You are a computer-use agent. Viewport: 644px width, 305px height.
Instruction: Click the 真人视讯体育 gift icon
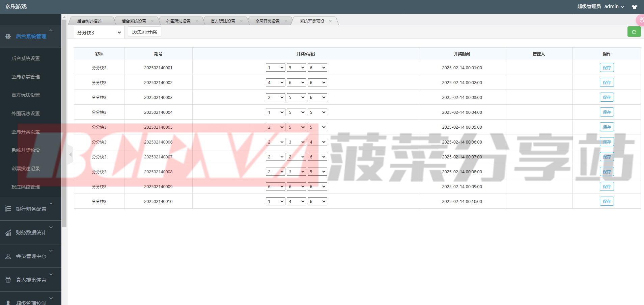(x=8, y=280)
